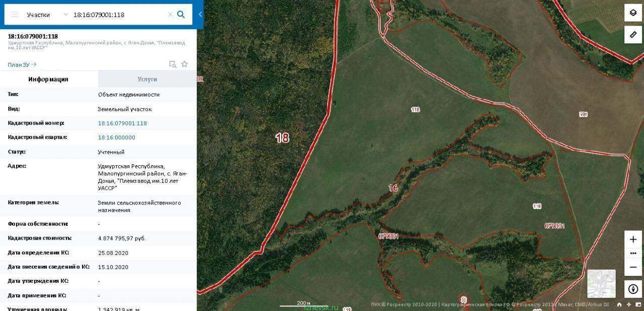The width and height of the screenshot is (644, 311).
Task: Run search with magnifier icon
Action: coord(181,15)
